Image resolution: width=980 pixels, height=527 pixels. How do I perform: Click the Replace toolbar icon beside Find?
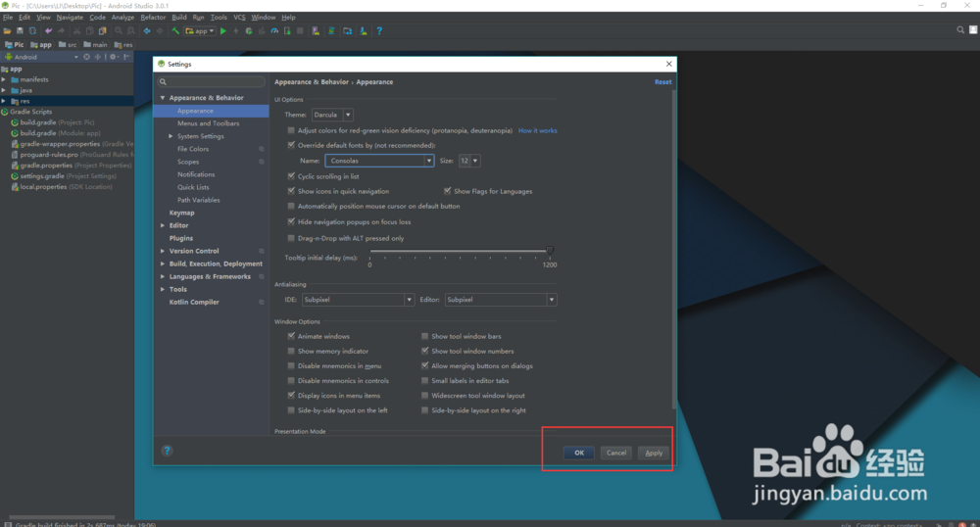(130, 30)
